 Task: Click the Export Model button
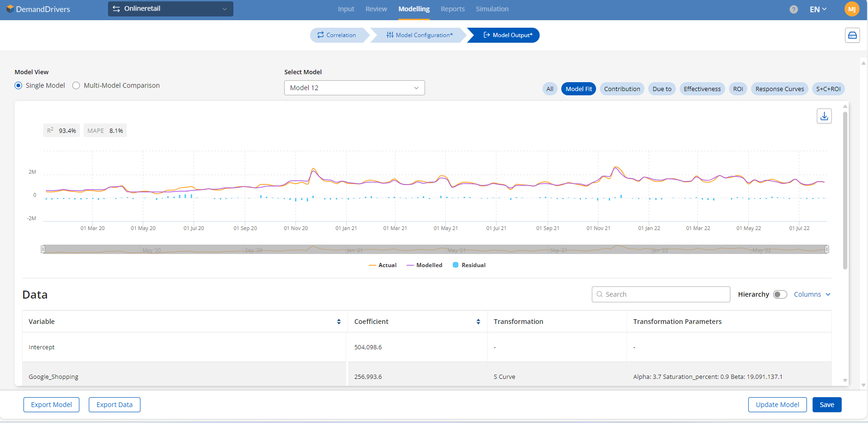[52, 405]
